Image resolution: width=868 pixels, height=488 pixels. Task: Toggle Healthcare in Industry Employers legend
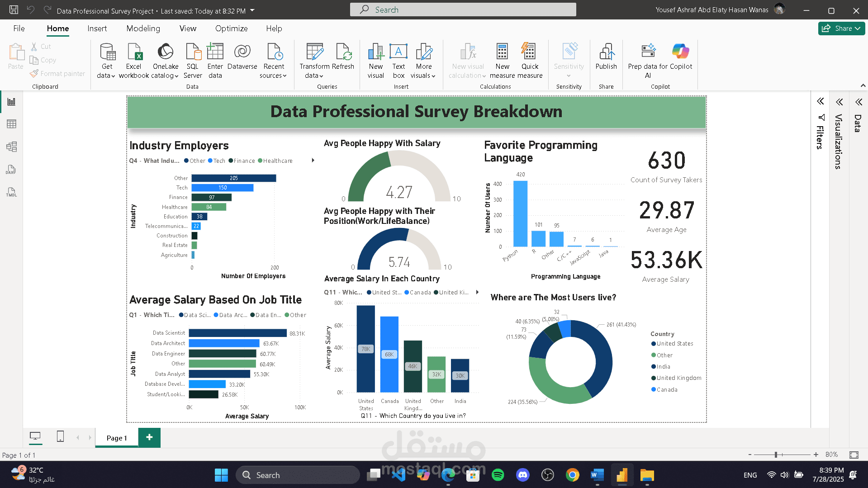point(275,161)
